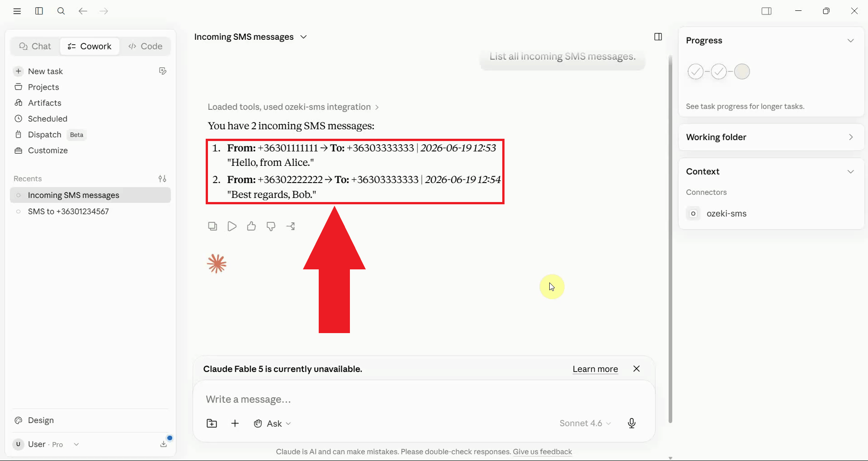The image size is (868, 461).
Task: Click the Give us feedback link
Action: click(542, 452)
